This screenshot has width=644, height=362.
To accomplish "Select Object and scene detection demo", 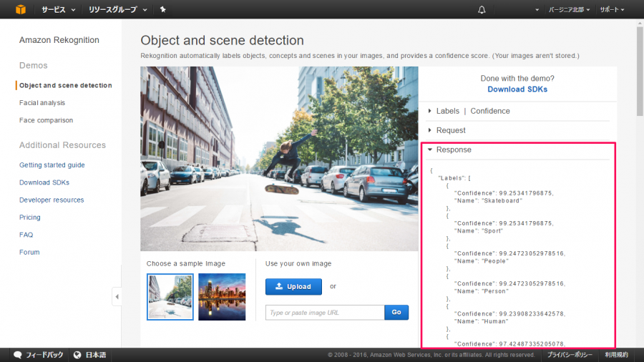I will tap(65, 85).
